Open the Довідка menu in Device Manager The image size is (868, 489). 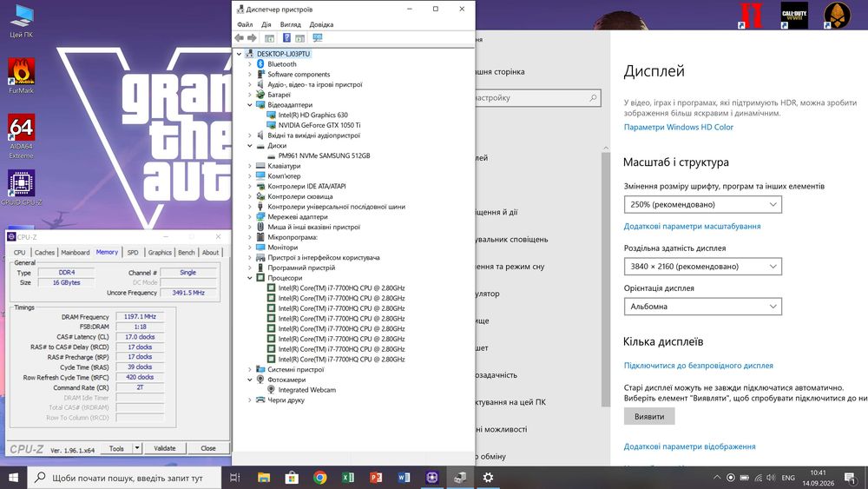[x=322, y=24]
